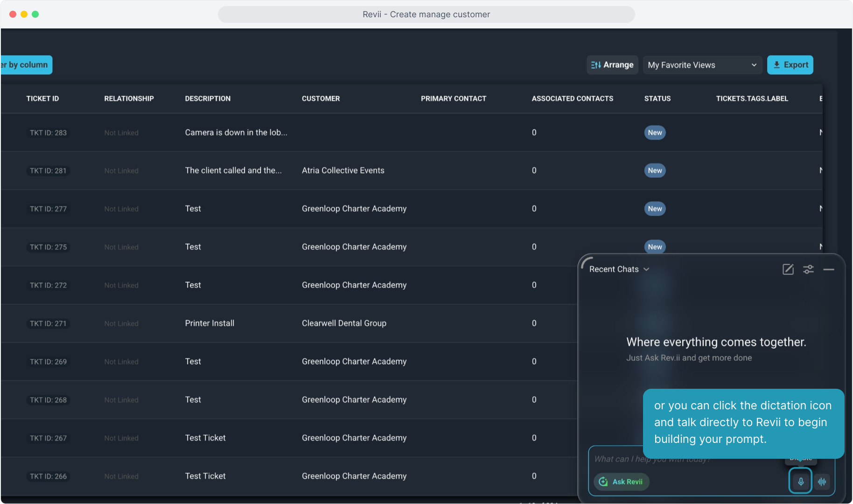853x504 pixels.
Task: Click Atria Collective Events customer
Action: click(x=343, y=170)
